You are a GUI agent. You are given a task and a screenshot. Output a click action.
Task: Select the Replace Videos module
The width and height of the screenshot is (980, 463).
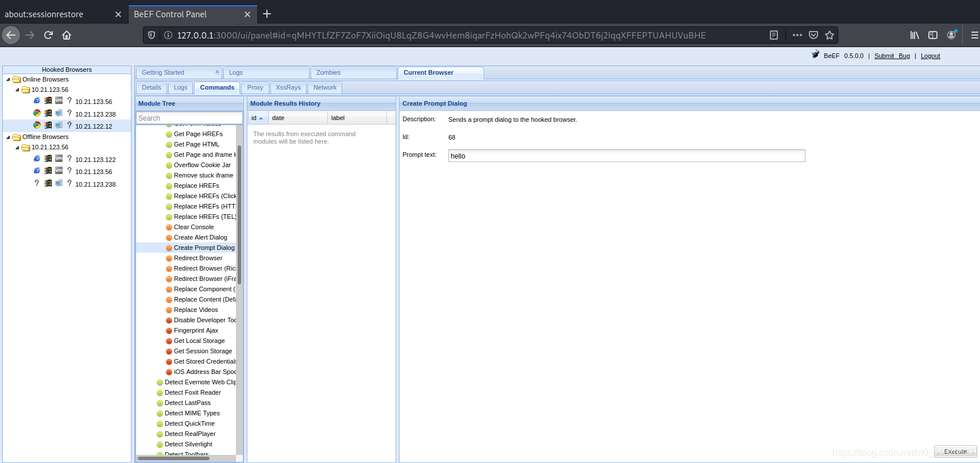tap(196, 310)
